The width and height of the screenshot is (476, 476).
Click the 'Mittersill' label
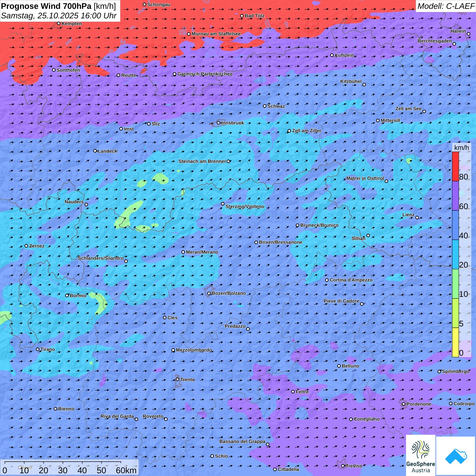pos(391,120)
